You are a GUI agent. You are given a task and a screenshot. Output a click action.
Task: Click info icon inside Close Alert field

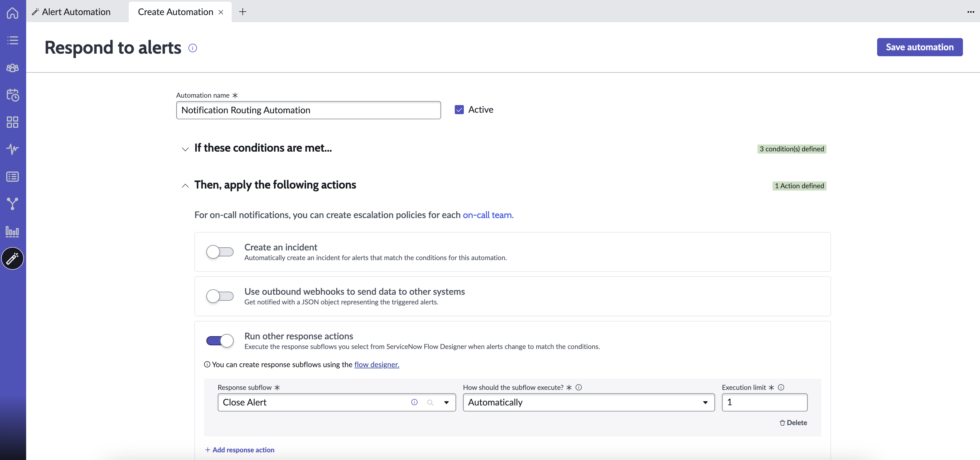point(414,402)
